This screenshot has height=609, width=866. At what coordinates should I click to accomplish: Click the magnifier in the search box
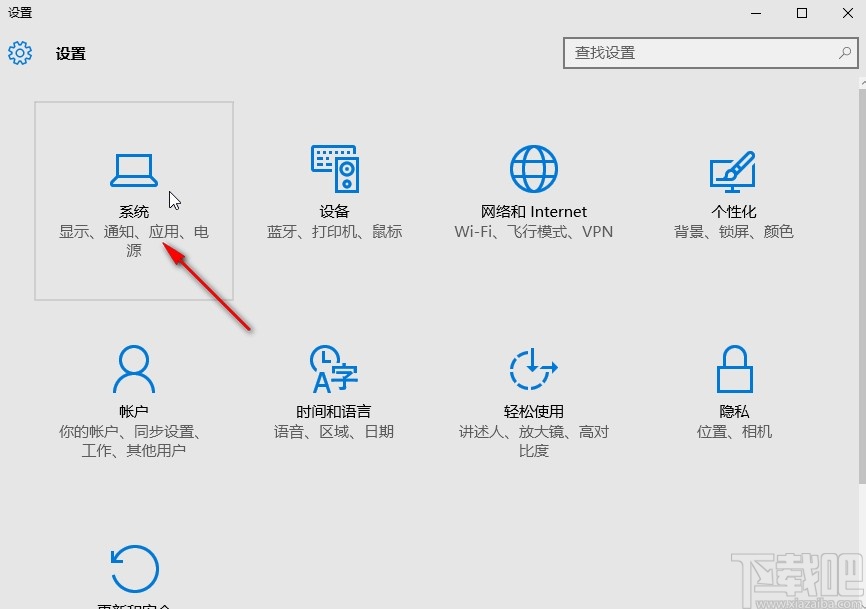pos(846,53)
